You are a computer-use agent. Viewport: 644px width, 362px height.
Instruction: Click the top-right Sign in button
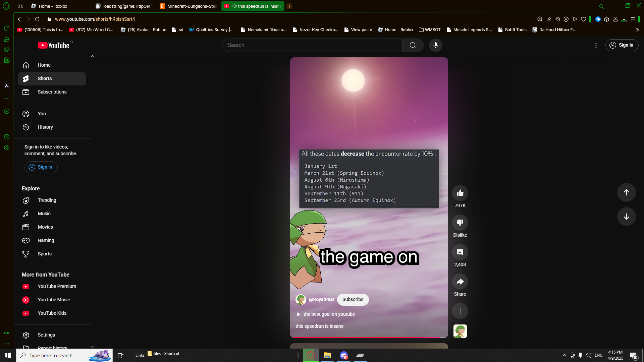(622, 45)
